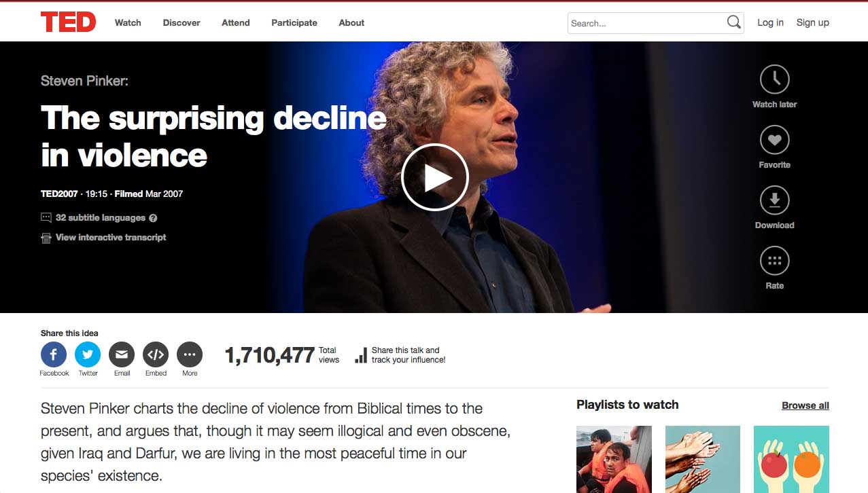Click the Watch later clock icon
The image size is (868, 493).
point(774,79)
